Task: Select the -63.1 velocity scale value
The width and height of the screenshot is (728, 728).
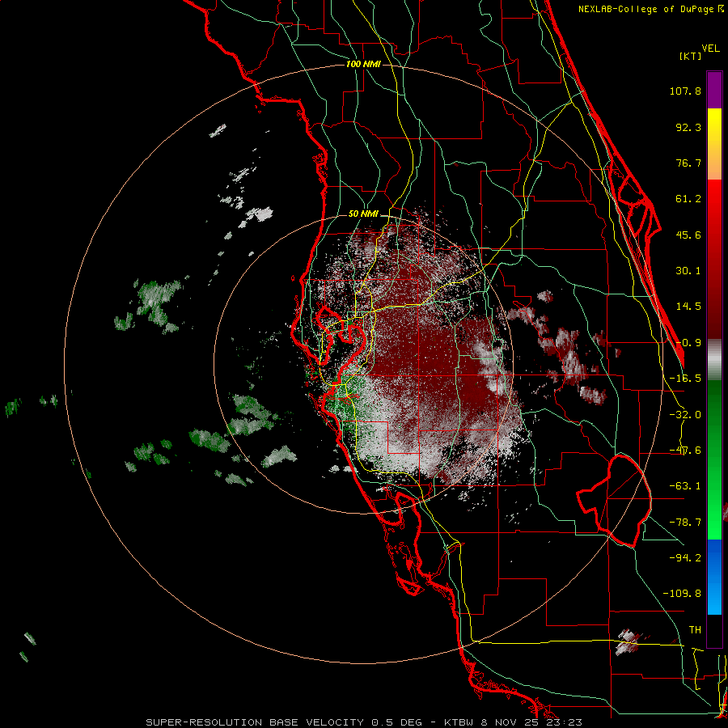Action: (685, 486)
